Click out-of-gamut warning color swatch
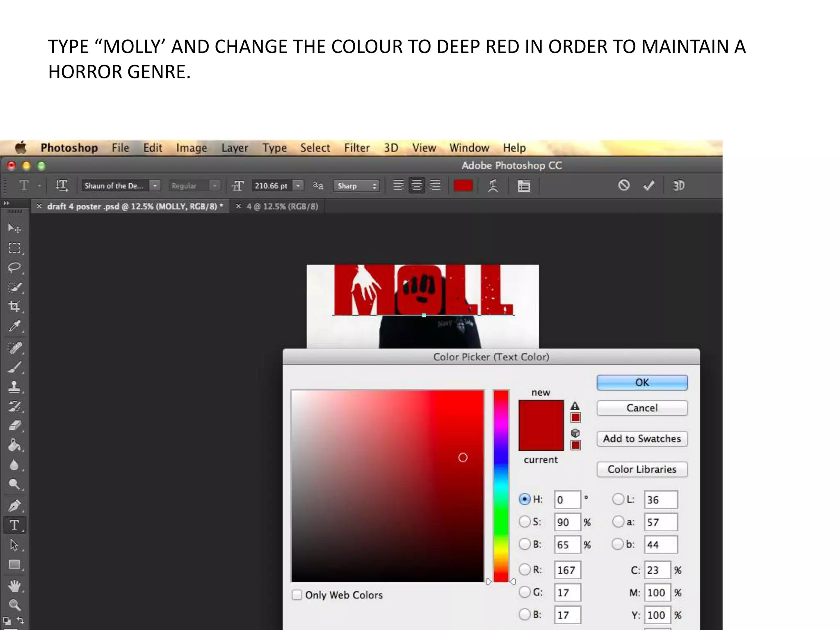Image resolution: width=840 pixels, height=630 pixels. tap(575, 418)
